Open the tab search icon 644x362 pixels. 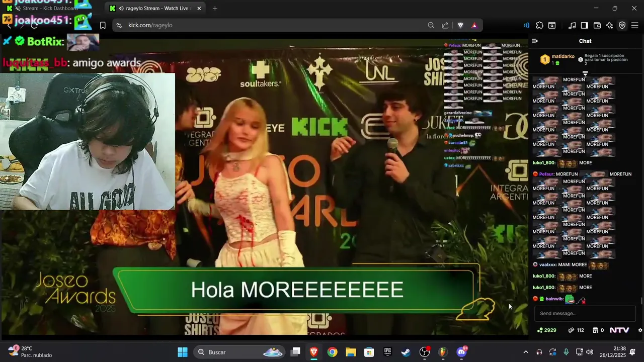click(x=552, y=25)
